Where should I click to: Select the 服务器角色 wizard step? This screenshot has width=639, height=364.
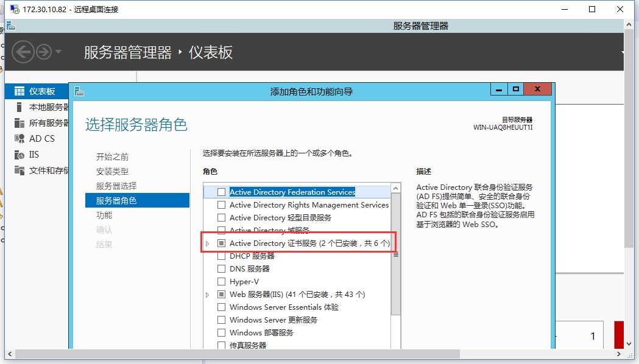coord(137,200)
